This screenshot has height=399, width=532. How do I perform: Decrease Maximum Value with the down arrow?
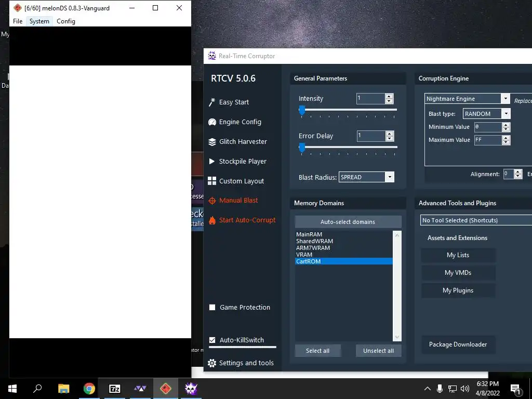506,142
